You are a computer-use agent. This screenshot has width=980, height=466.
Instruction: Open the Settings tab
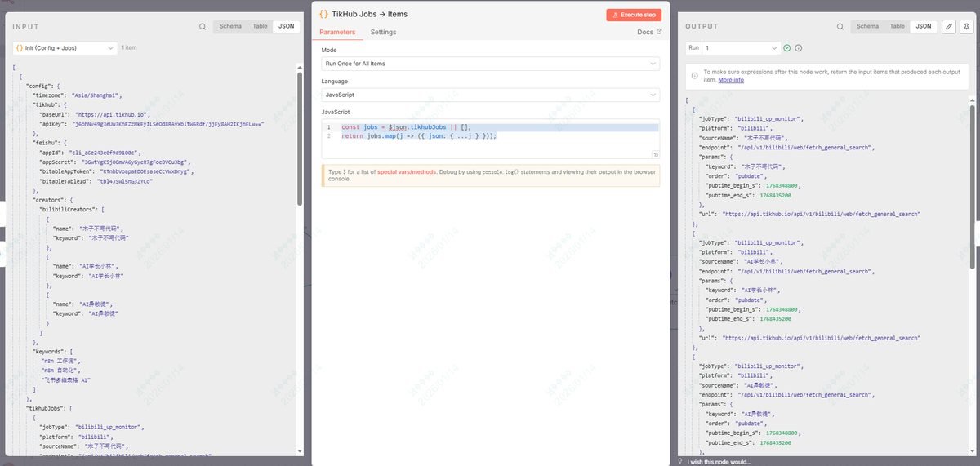(x=383, y=33)
